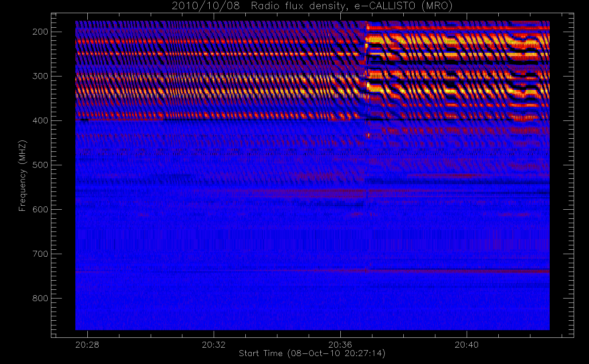Click the 20:36 time tick label
Image resolution: width=589 pixels, height=364 pixels.
pyautogui.click(x=340, y=345)
